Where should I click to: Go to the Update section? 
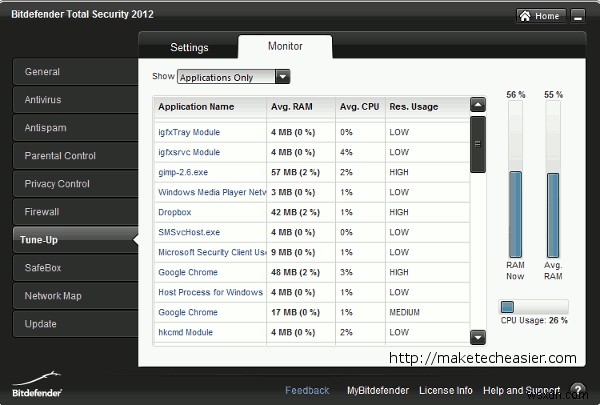point(75,324)
